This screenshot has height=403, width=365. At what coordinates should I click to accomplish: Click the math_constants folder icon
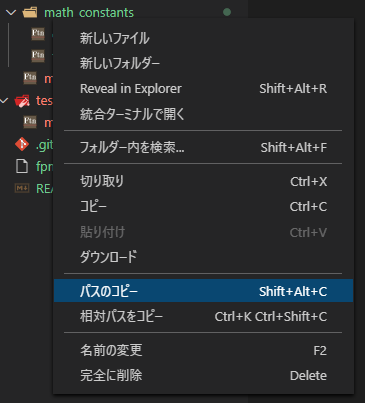pyautogui.click(x=30, y=13)
